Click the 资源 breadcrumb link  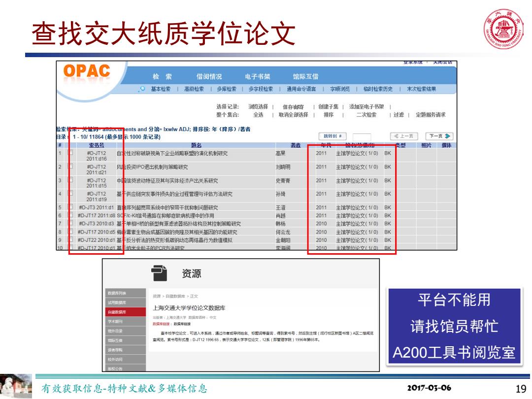[x=157, y=296]
